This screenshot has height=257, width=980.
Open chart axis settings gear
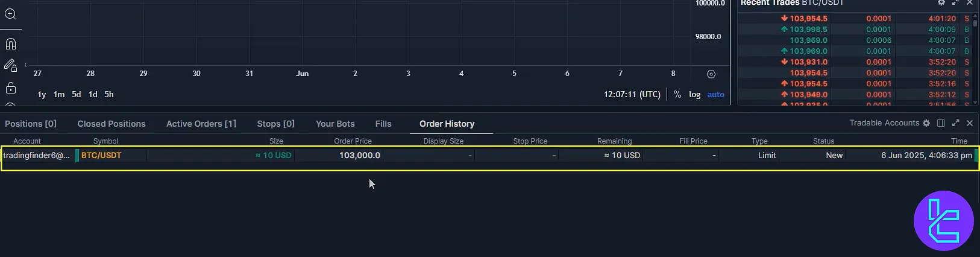pos(711,74)
